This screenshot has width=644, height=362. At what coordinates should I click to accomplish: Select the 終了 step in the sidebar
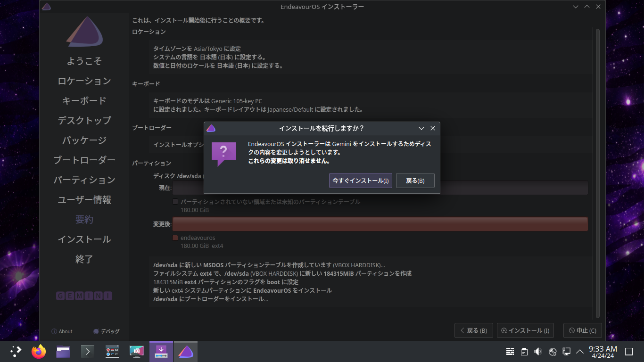pyautogui.click(x=84, y=259)
